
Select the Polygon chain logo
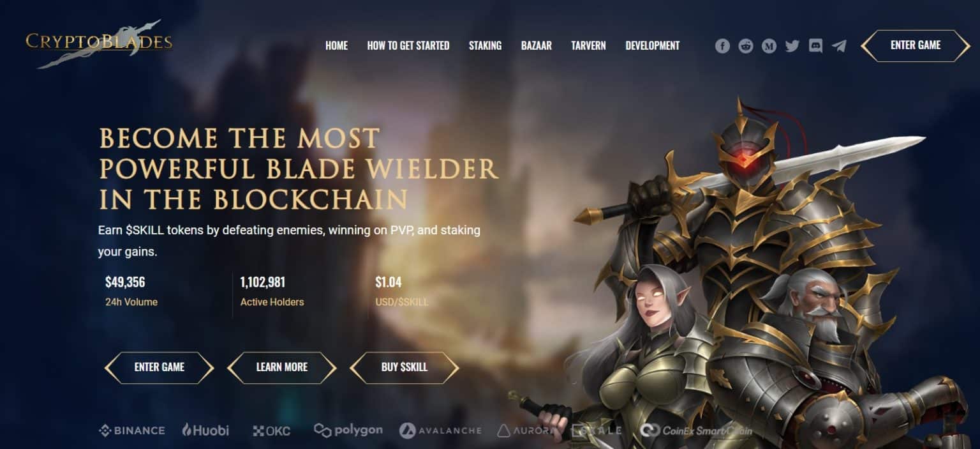[x=348, y=430]
